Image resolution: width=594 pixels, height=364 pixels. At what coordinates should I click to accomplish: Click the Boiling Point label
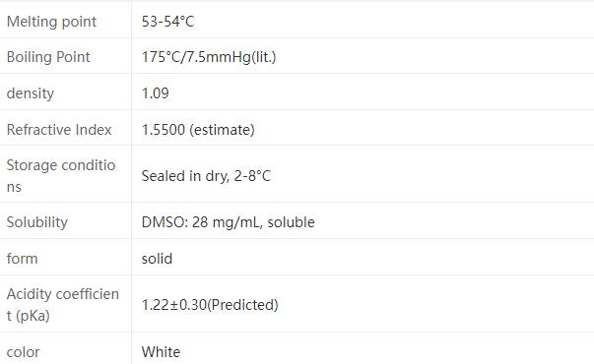[48, 57]
